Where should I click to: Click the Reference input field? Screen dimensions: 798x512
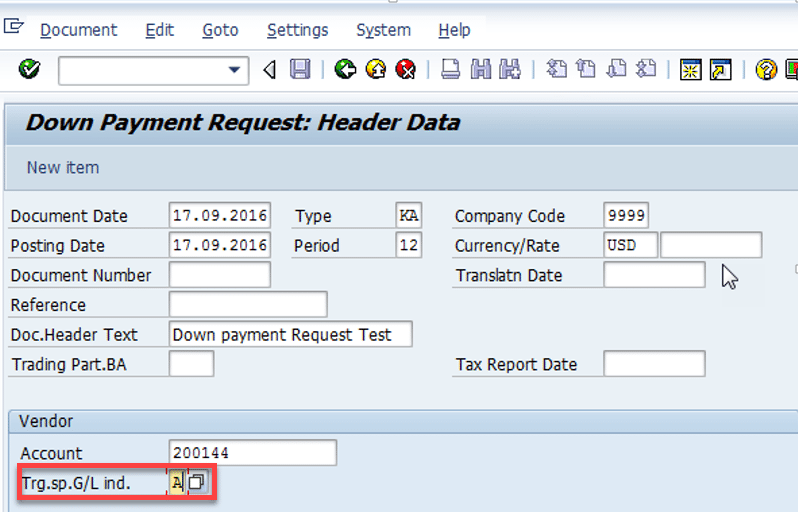point(248,304)
